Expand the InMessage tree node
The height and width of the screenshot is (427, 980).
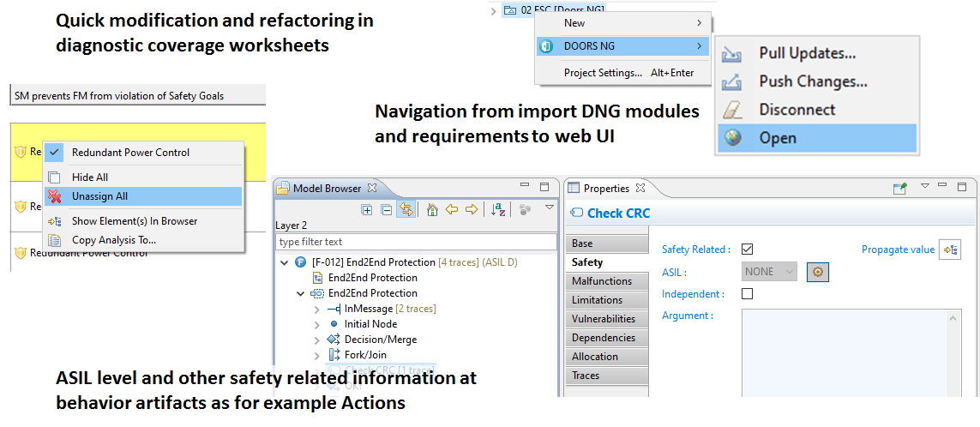(316, 309)
